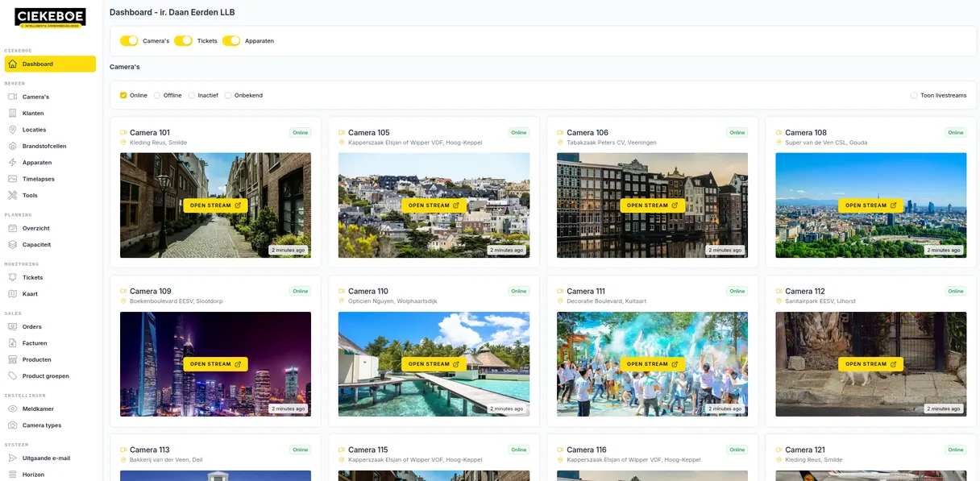Screen dimensions: 980x481
Task: Select the Camera 111 preview thumbnail
Action: [x=652, y=364]
